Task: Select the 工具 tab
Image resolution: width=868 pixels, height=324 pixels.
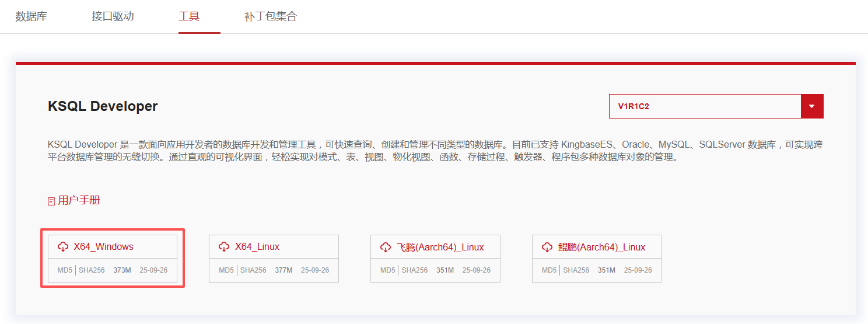Action: [x=189, y=16]
